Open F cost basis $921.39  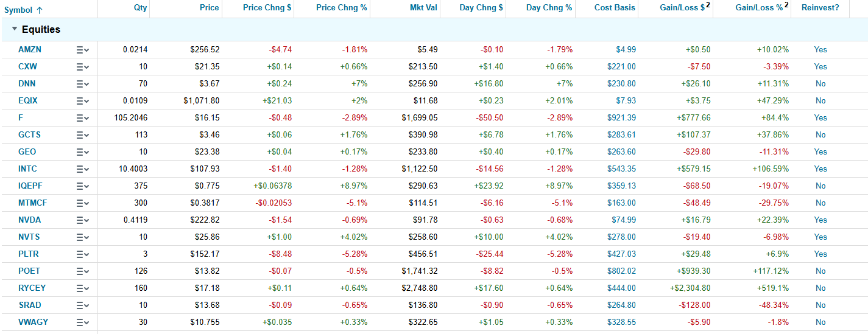point(621,118)
